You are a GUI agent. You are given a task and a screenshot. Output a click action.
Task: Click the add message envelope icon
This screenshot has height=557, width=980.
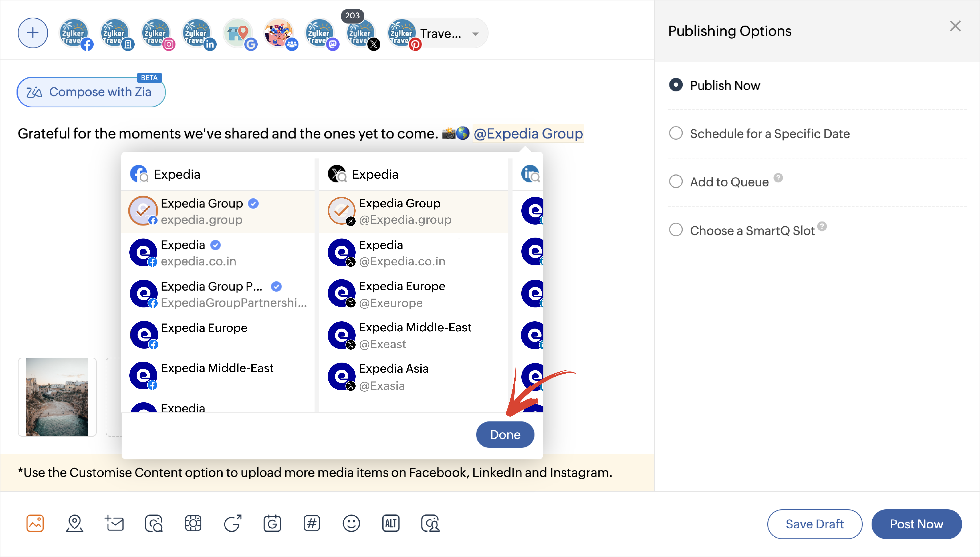114,523
